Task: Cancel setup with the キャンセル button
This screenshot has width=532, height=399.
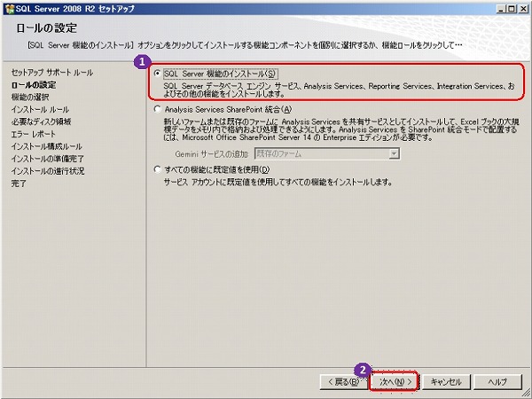Action: (x=446, y=382)
